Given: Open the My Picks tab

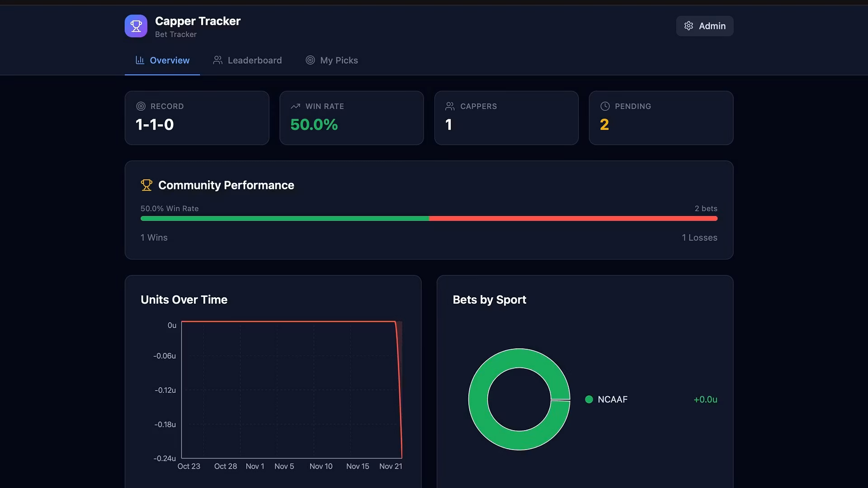Looking at the screenshot, I should tap(339, 61).
